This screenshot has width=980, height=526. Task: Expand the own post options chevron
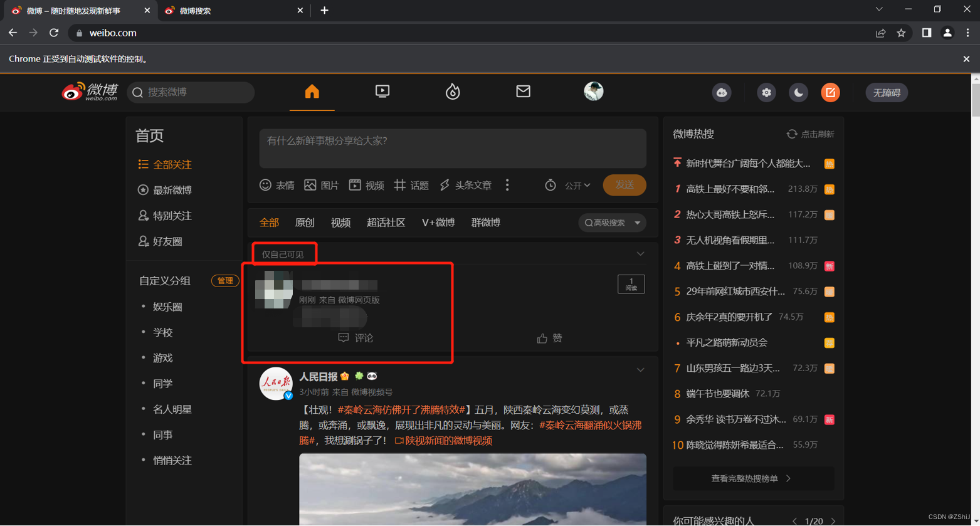tap(640, 254)
